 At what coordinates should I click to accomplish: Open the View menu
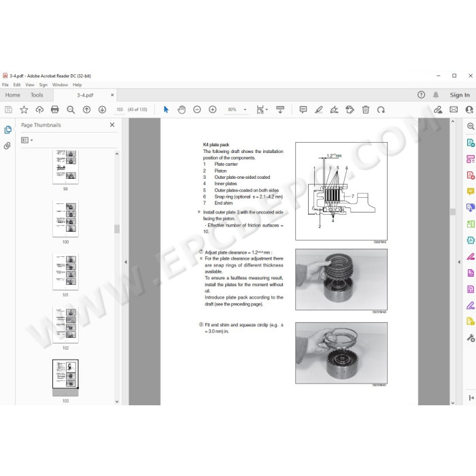(x=30, y=85)
